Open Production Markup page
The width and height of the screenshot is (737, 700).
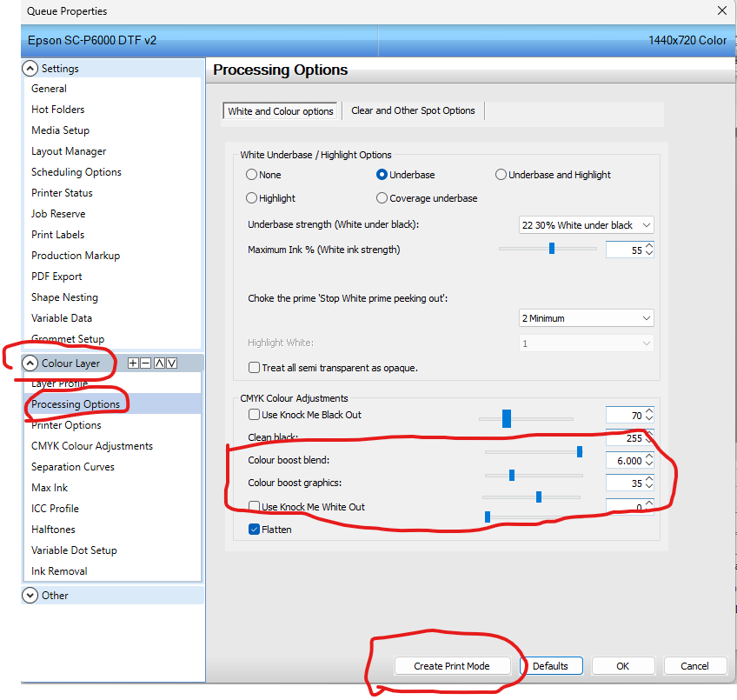point(76,256)
